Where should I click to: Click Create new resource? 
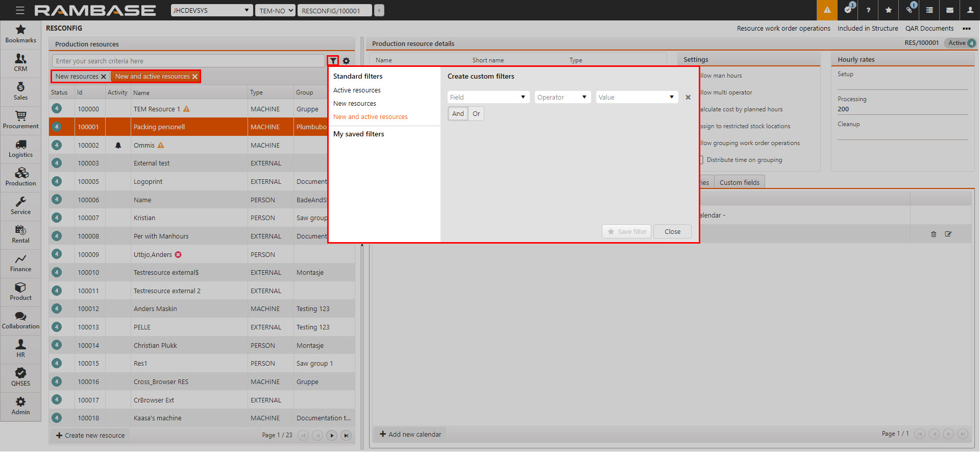[90, 436]
